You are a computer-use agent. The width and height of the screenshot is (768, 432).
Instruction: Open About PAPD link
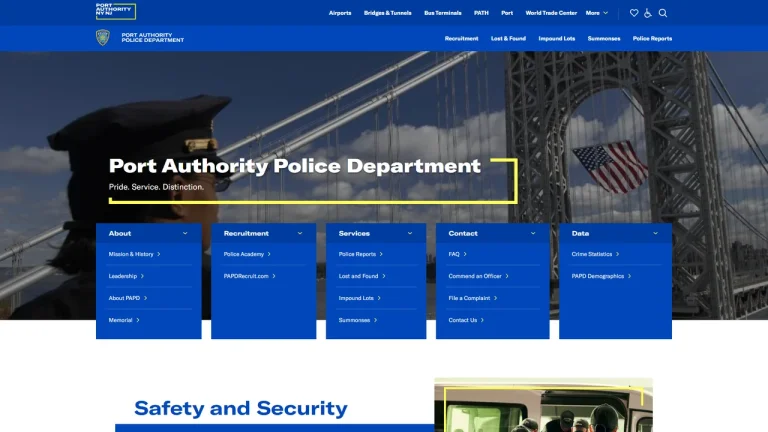point(128,298)
